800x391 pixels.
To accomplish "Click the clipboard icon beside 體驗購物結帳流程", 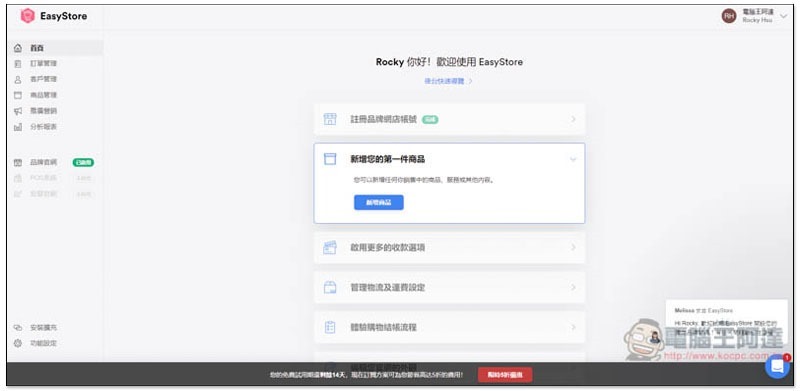I will [x=330, y=327].
